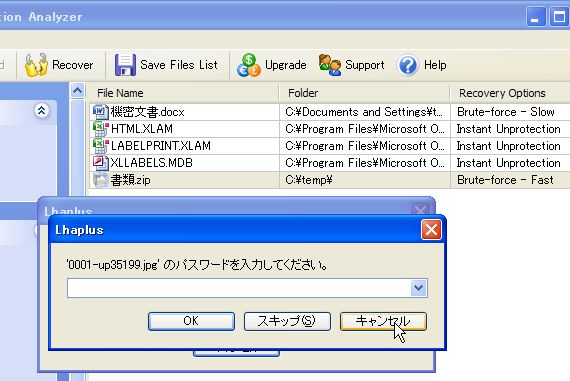Viewport: 570px width, 381px height.
Task: Minimize the Analyzer main window
Action: (x=536, y=17)
